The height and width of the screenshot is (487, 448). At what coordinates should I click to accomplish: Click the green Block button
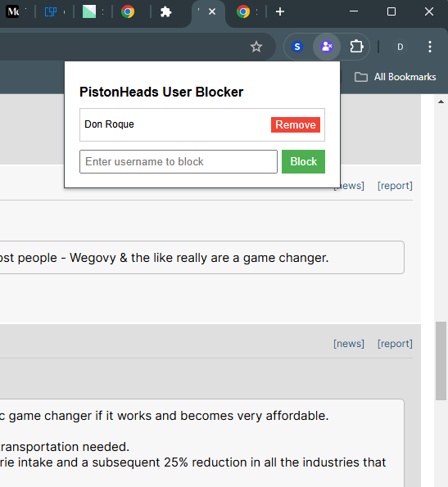point(303,161)
